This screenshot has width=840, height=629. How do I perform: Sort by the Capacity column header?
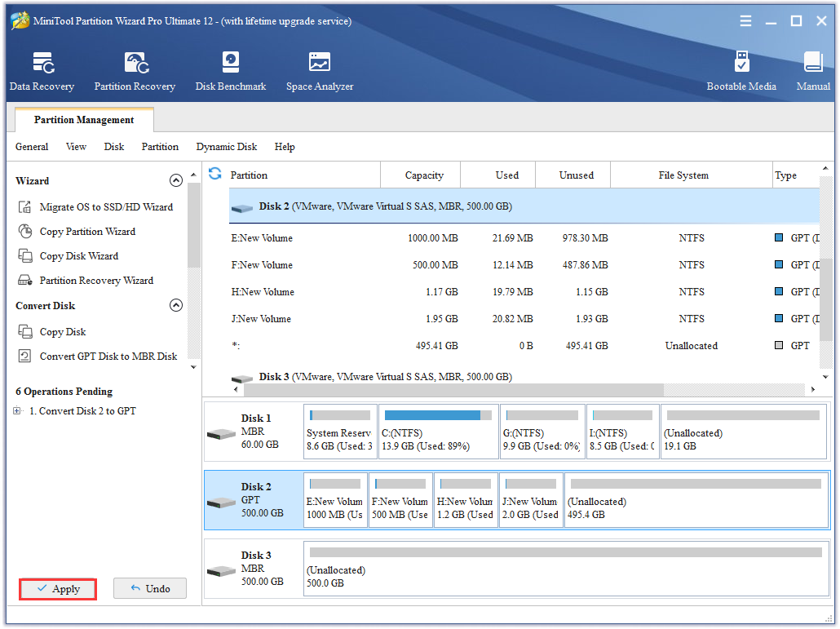pyautogui.click(x=421, y=175)
